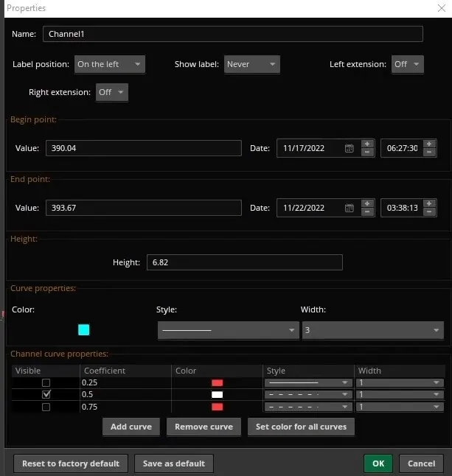Increase End point time 03:38:13
452x476 pixels.
pyautogui.click(x=429, y=203)
